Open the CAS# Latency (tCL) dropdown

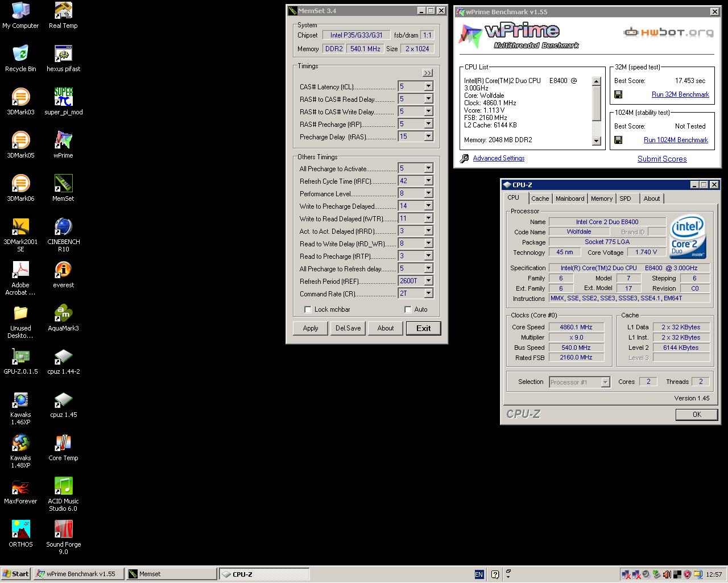point(428,86)
